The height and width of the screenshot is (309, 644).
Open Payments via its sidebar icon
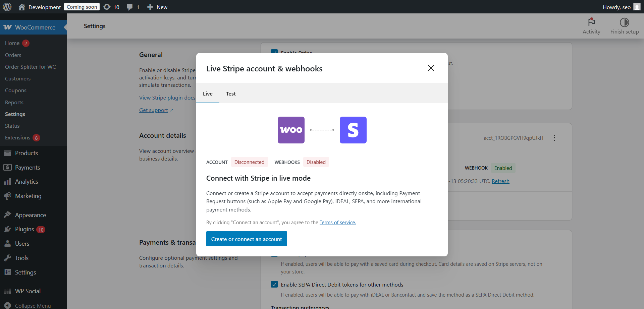(8, 167)
